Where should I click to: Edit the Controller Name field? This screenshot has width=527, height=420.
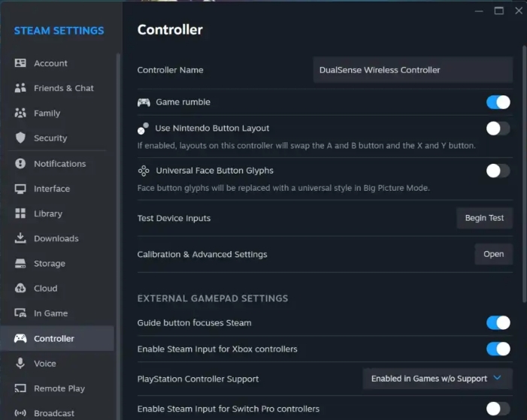413,70
